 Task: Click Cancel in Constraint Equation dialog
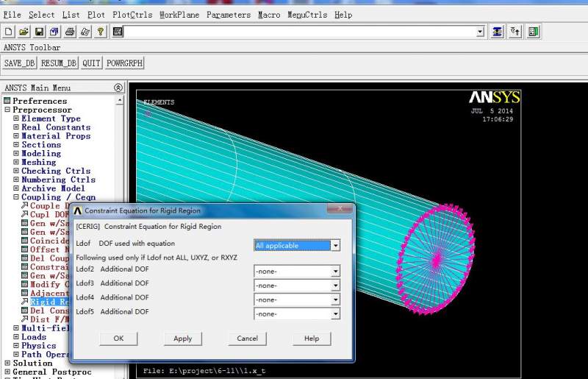[x=247, y=339]
